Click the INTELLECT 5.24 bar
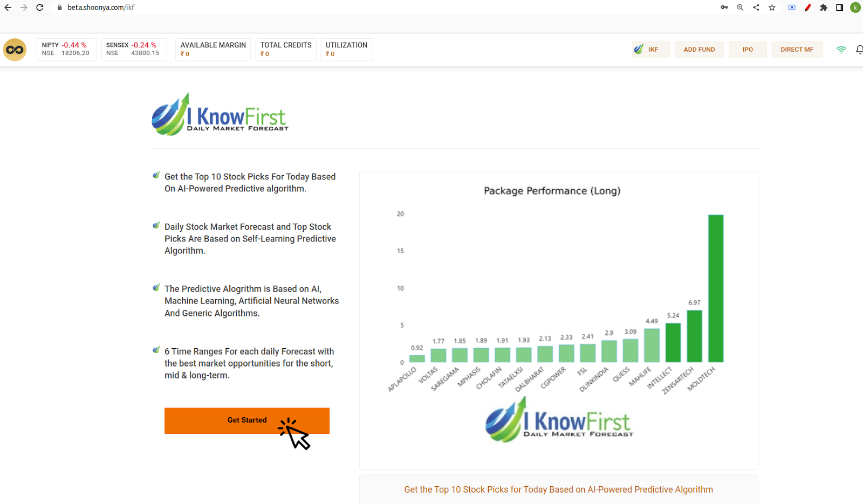Screen dimensions: 863x504 [x=673, y=342]
